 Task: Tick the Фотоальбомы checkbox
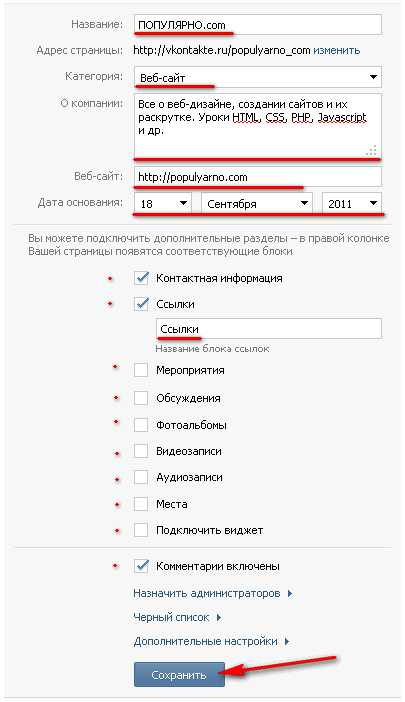(x=141, y=425)
